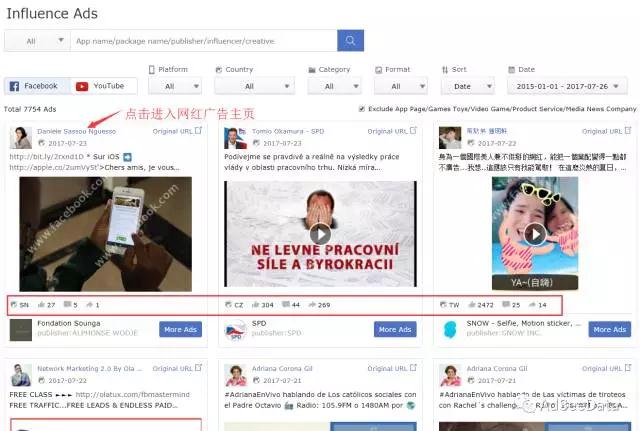Viewport: 640px width, 431px height.
Task: Click the SPD publisher flag logo
Action: tap(236, 329)
